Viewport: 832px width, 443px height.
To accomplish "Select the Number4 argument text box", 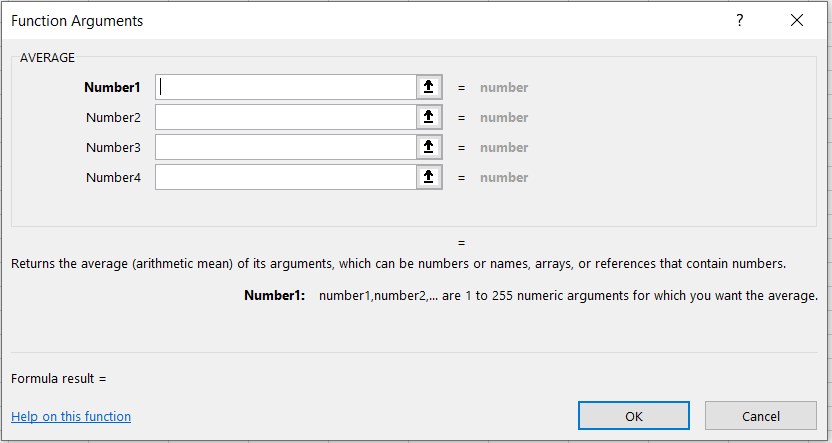I will point(285,177).
